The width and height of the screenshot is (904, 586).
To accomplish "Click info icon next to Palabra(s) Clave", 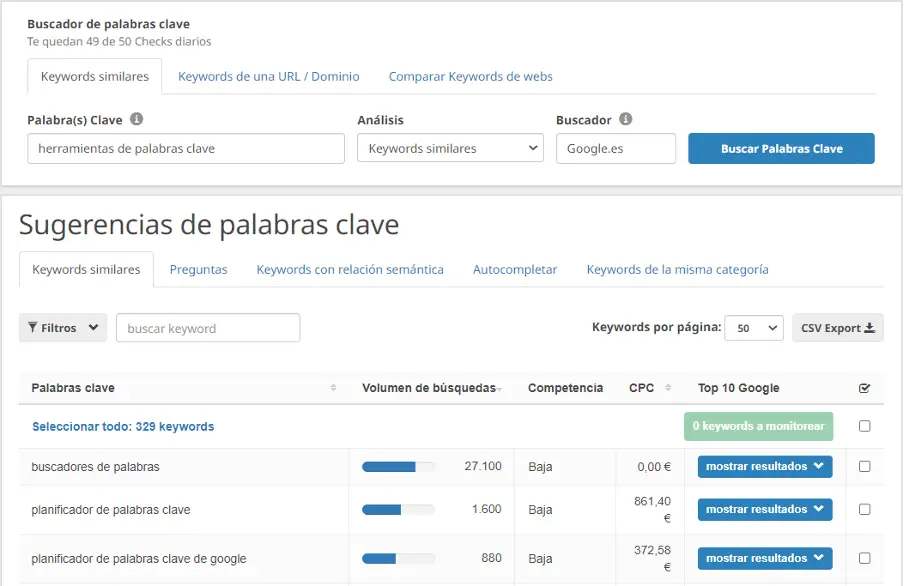I will pyautogui.click(x=137, y=119).
